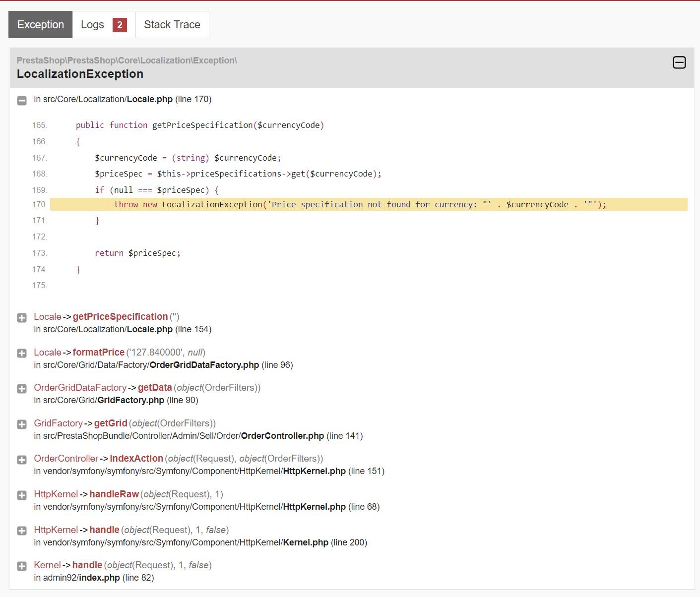700x597 pixels.
Task: Click the Locale class name before formatPrice
Action: [x=48, y=352]
